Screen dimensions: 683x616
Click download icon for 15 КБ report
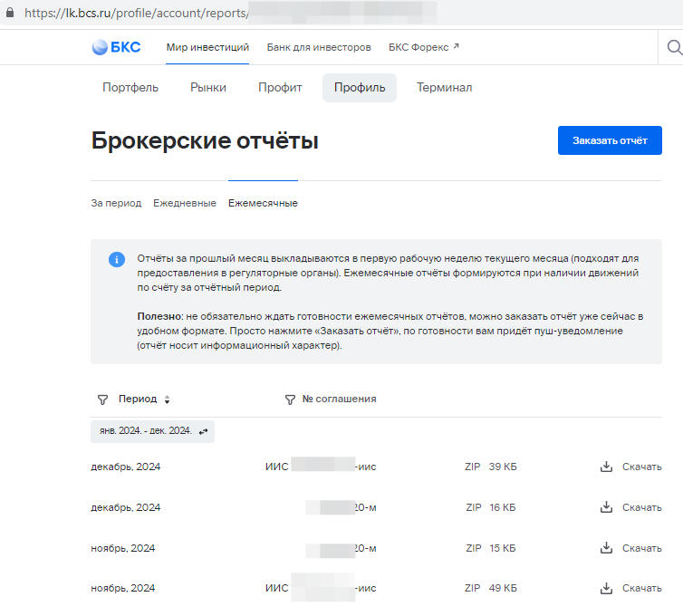tap(606, 548)
